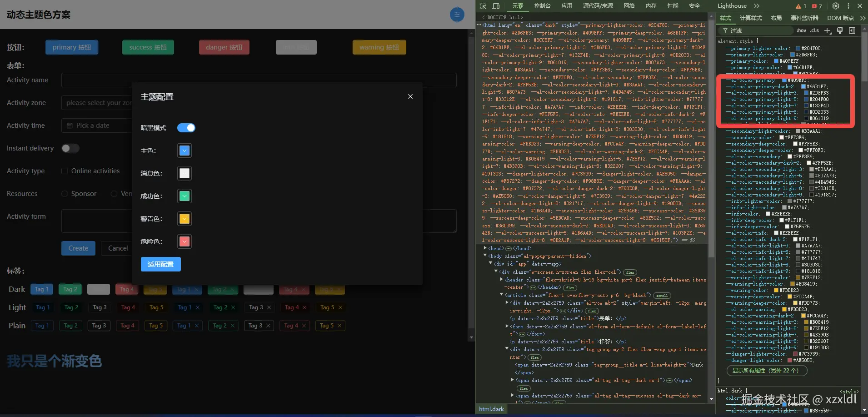
Task: Click the 适用配置 apply button
Action: [160, 264]
